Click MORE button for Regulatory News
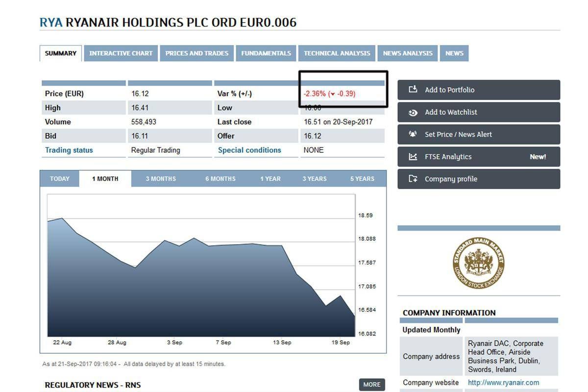The height and width of the screenshot is (392, 588). coord(372,385)
